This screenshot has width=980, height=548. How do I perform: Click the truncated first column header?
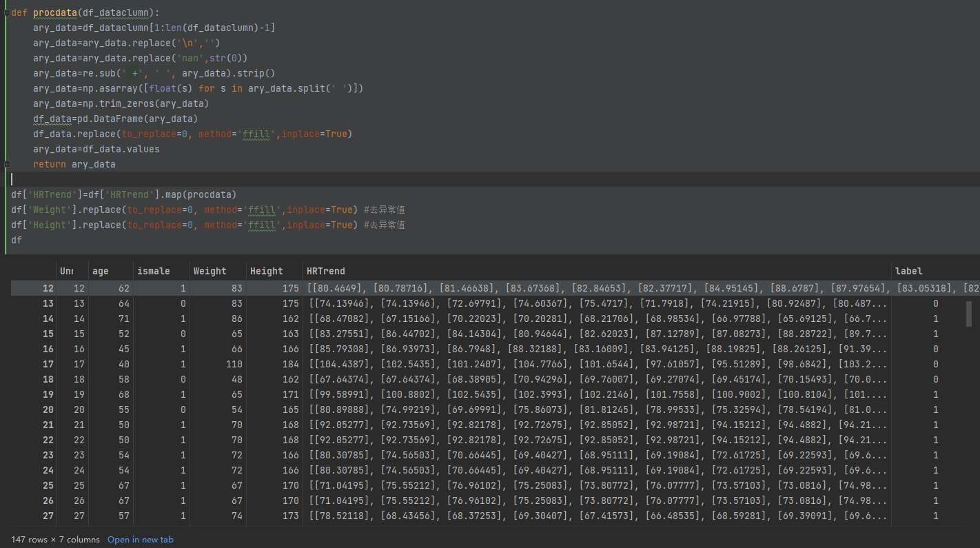(x=66, y=271)
